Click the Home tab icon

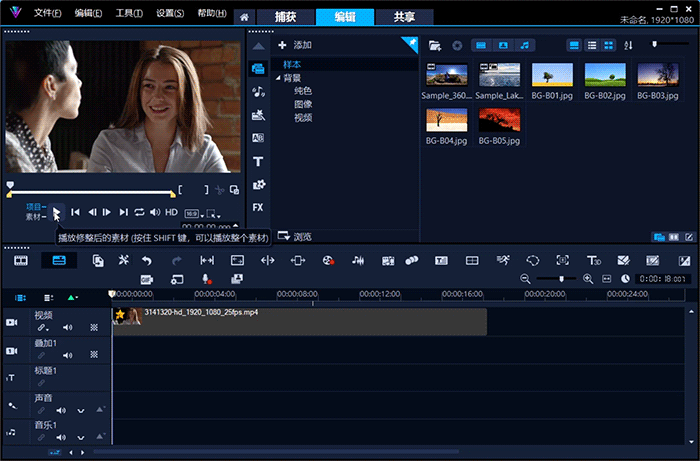point(244,17)
